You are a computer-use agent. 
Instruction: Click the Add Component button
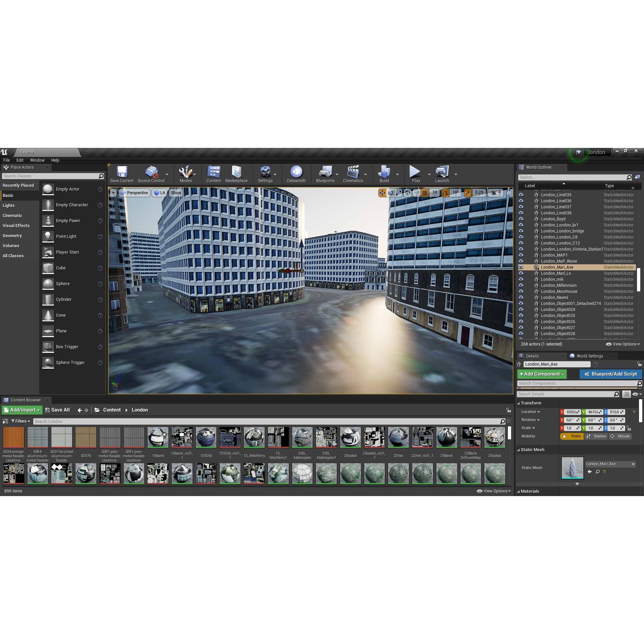coord(541,374)
